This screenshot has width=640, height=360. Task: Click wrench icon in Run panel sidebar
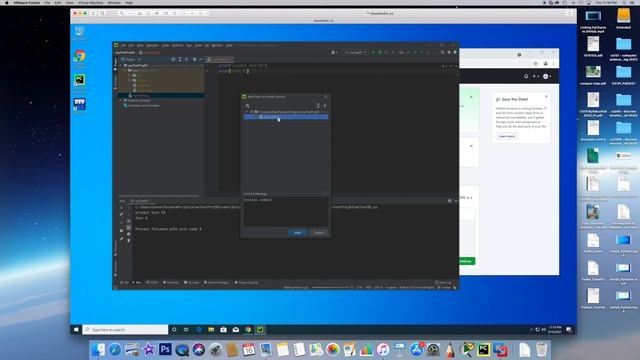(122, 214)
